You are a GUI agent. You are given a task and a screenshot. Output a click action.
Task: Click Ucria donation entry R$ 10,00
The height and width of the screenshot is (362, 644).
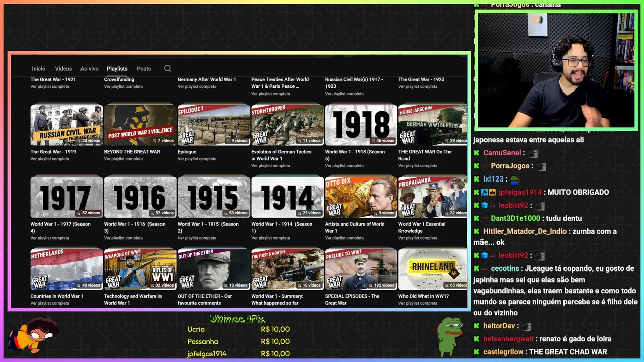pos(238,329)
